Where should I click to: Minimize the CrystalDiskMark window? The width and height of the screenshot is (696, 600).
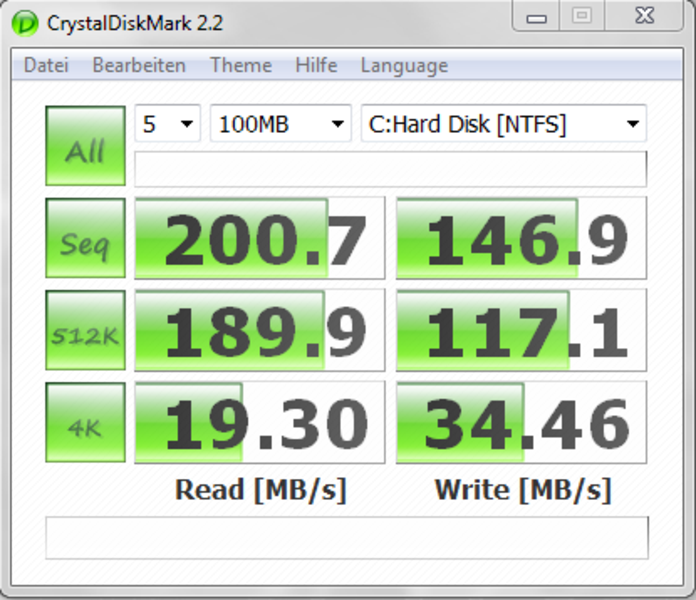click(536, 17)
